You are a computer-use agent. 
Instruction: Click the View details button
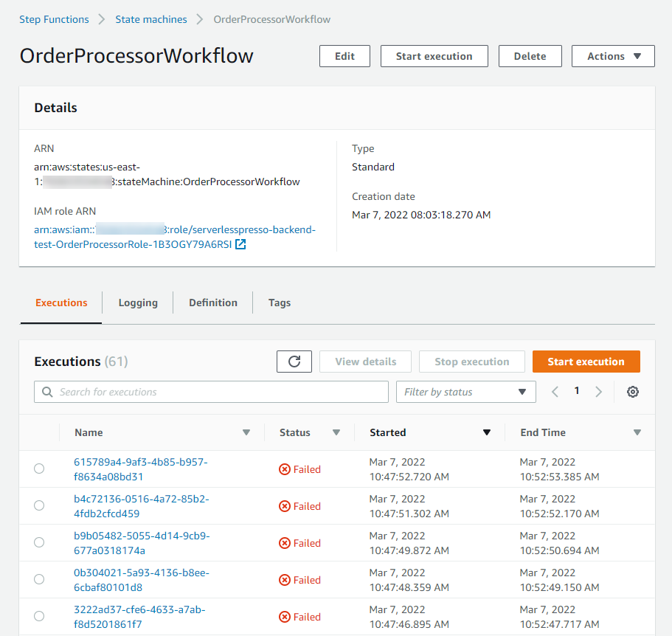pyautogui.click(x=366, y=362)
